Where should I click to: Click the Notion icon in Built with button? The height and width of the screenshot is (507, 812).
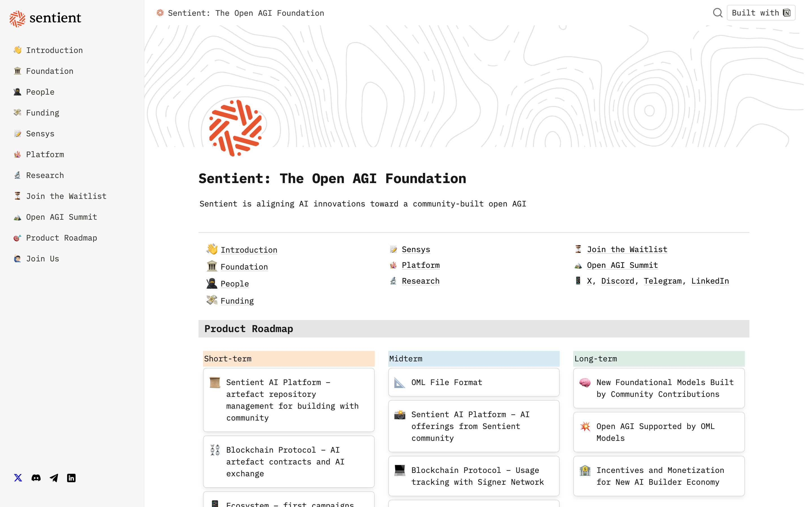(787, 13)
